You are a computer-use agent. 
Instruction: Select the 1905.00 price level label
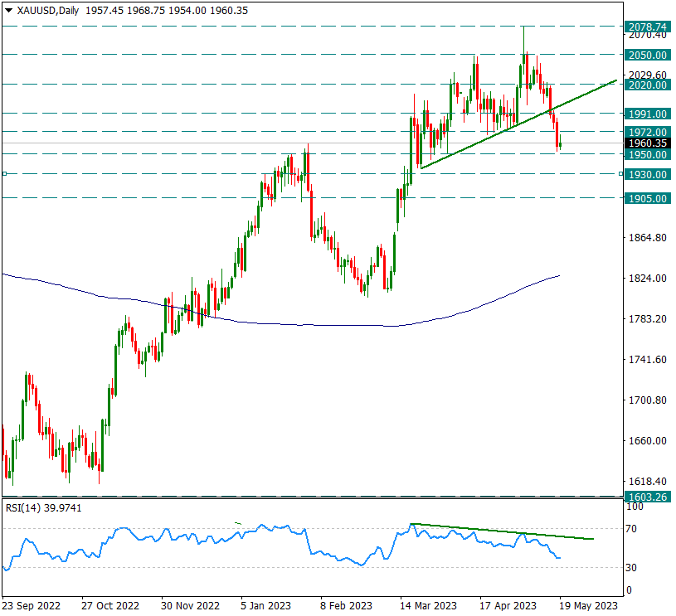coord(648,198)
